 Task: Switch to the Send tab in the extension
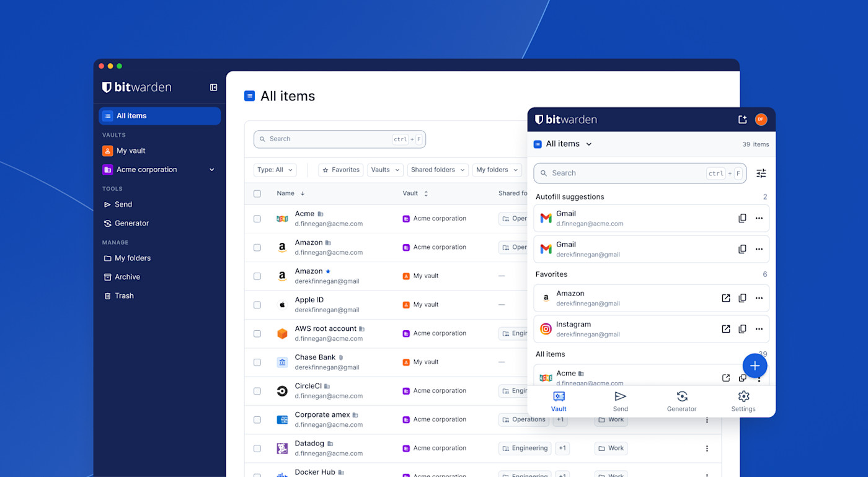621,401
